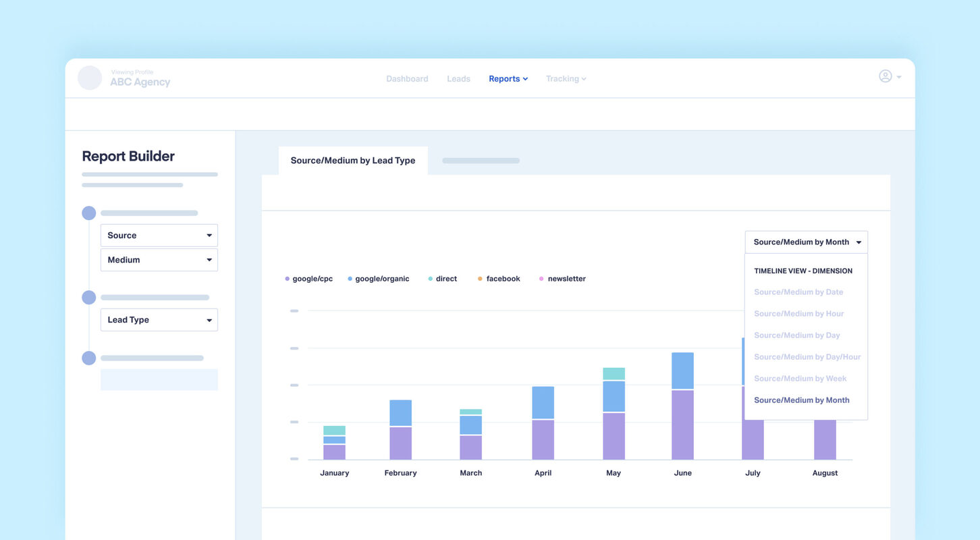The image size is (980, 540).
Task: Click the June stacked bar in the chart
Action: click(x=682, y=405)
